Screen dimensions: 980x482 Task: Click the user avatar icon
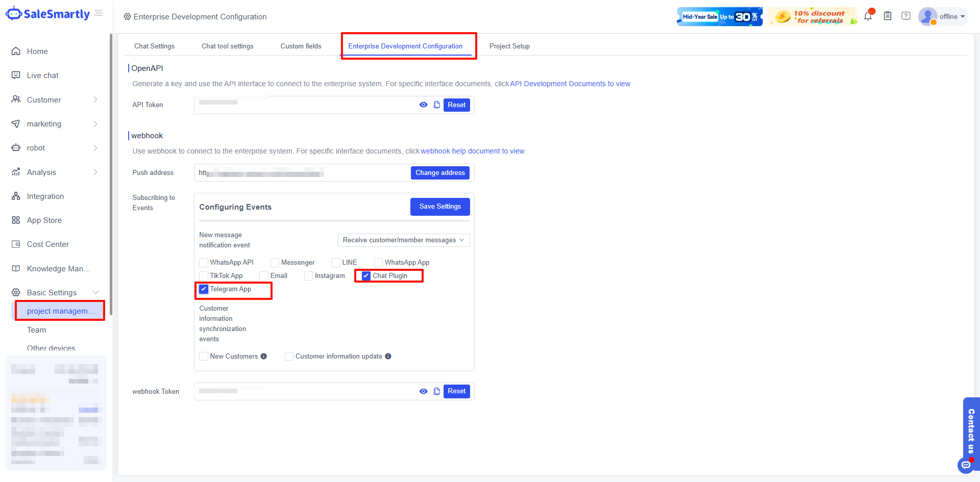click(x=927, y=16)
